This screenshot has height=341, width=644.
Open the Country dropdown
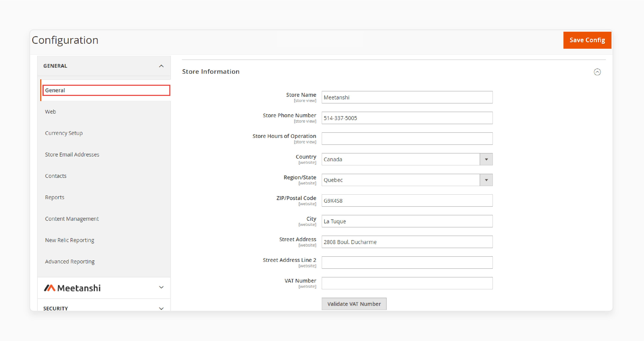(x=407, y=159)
